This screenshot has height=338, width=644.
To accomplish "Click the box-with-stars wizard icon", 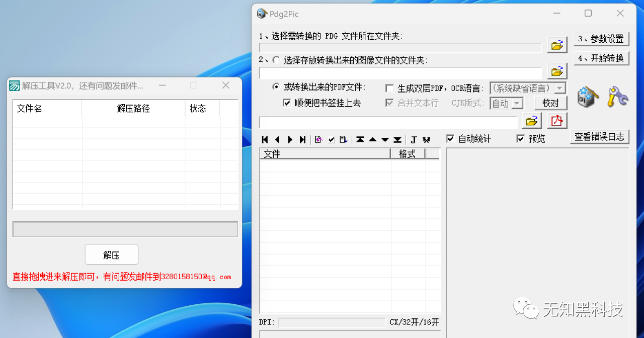I will (588, 97).
